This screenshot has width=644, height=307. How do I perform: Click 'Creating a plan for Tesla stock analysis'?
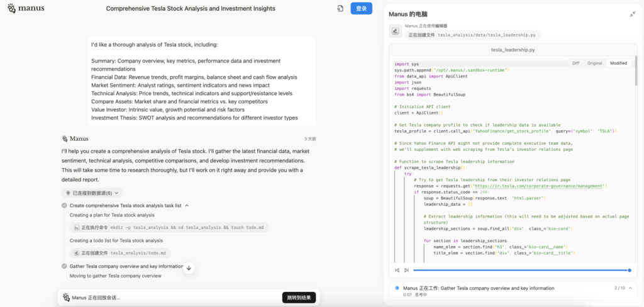click(x=112, y=215)
